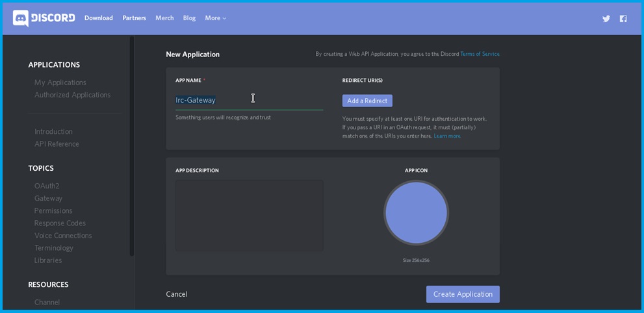Open Discord's Twitter page icon
This screenshot has width=644, height=313.
click(x=606, y=19)
